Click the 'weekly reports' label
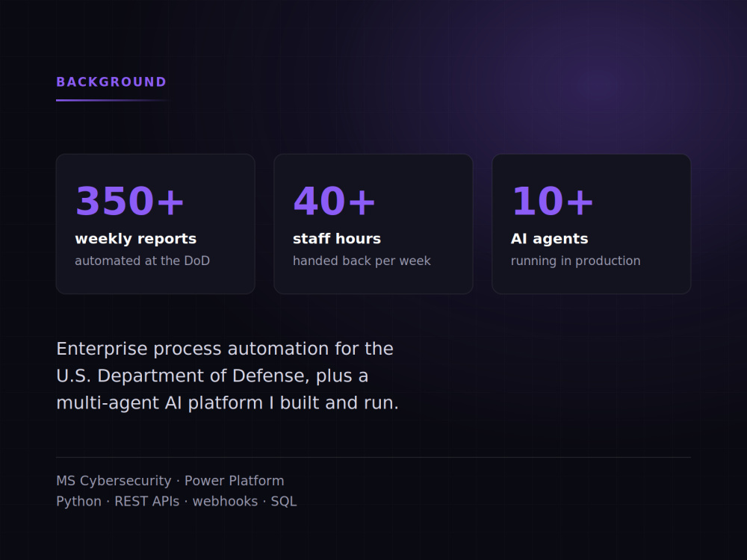 136,239
